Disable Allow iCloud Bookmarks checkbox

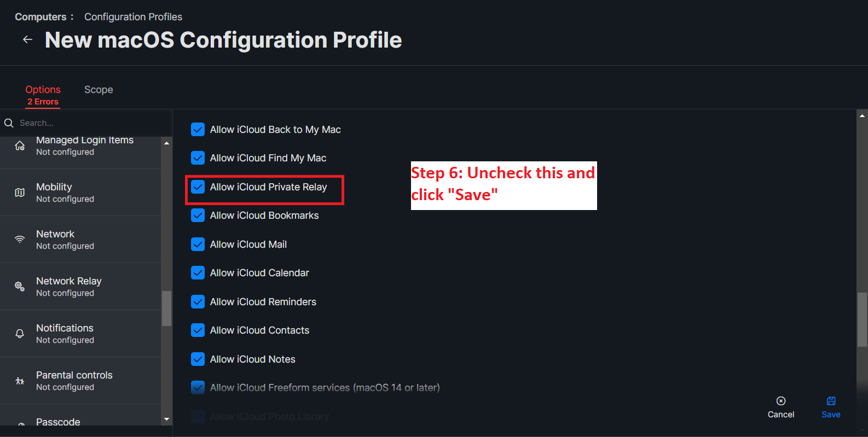198,215
